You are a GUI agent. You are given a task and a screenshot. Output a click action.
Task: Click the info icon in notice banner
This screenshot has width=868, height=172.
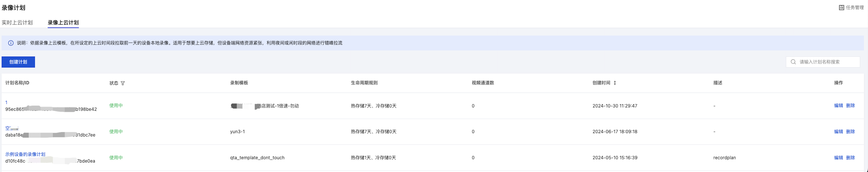(11, 43)
